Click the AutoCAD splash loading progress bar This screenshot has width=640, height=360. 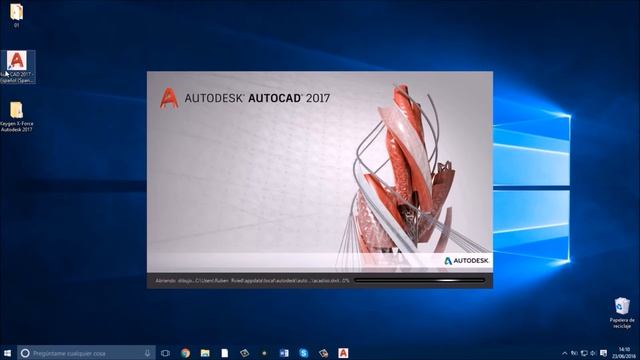pos(420,280)
